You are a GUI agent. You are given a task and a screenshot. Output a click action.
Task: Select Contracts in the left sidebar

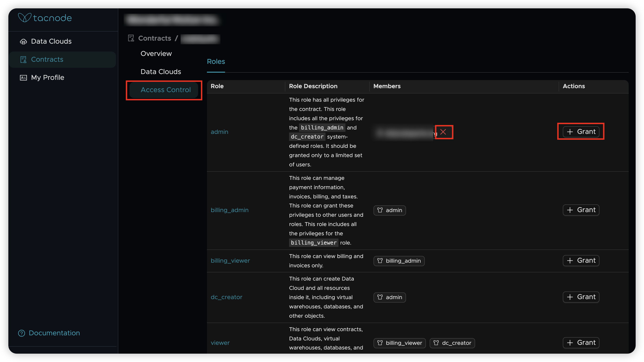tap(62, 59)
